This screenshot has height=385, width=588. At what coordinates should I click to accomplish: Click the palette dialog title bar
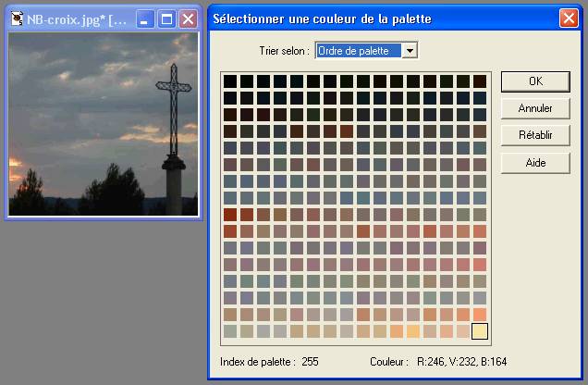(370, 19)
